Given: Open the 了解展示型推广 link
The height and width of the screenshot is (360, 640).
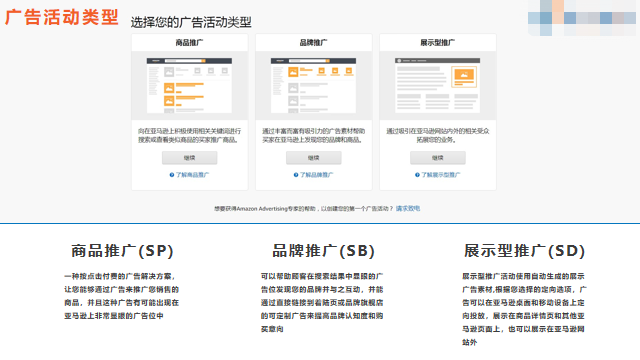Looking at the screenshot, I should (x=440, y=175).
